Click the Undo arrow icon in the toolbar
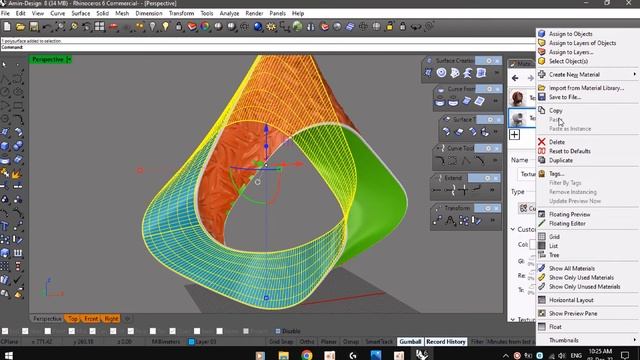Screen dimensions: 640x360 click(47, 27)
